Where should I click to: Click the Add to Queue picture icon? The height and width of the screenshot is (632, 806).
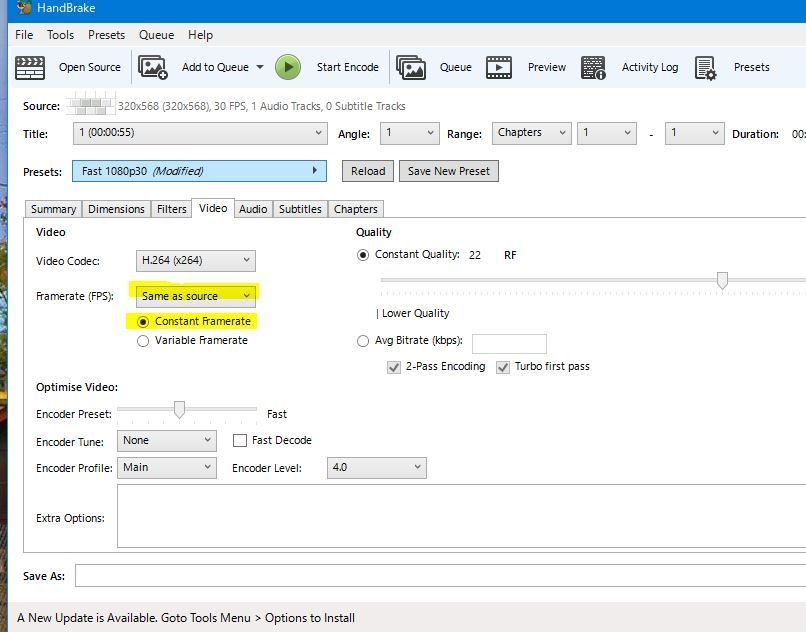pyautogui.click(x=153, y=67)
